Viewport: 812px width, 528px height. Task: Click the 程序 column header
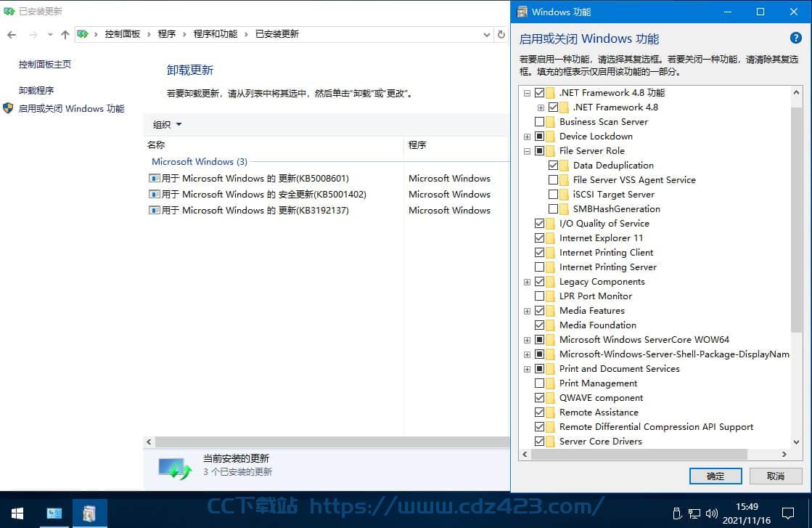point(456,145)
